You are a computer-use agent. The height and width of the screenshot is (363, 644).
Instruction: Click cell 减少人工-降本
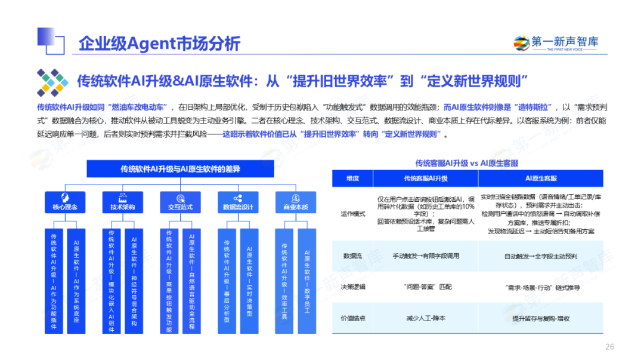click(x=426, y=318)
